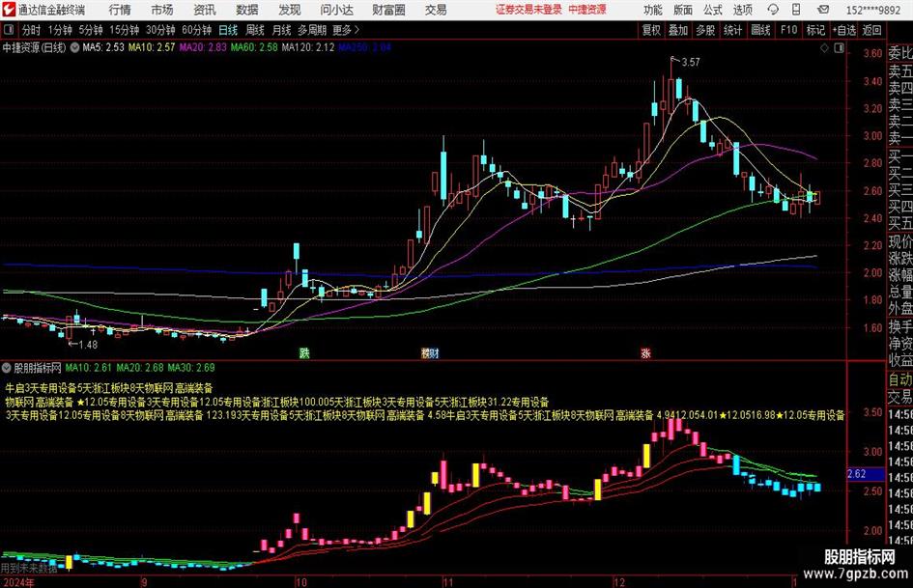913x588 pixels.
Task: Toggle the sidebar panel icon left of 分时
Action: coord(8,29)
